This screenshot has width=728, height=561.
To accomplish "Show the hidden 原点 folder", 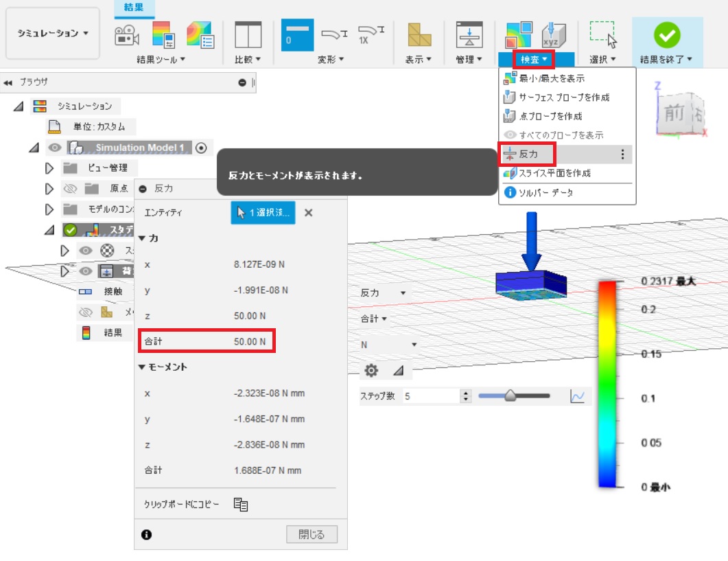I will pyautogui.click(x=69, y=188).
